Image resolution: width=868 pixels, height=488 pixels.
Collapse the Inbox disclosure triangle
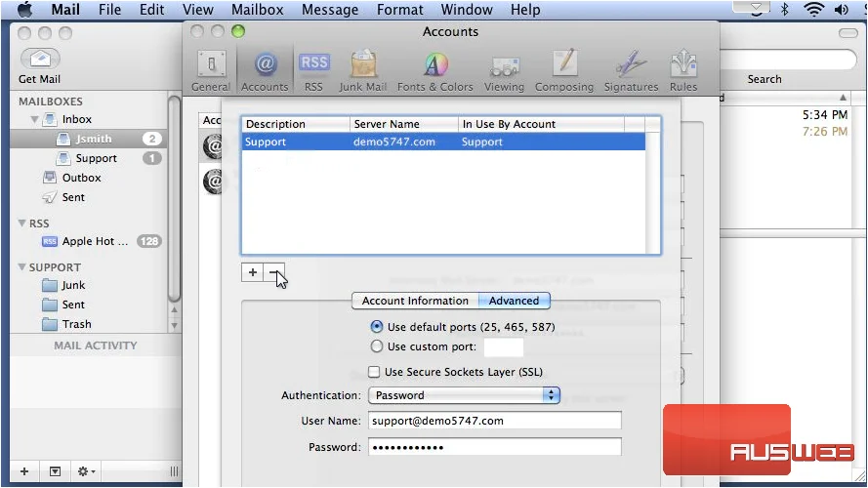point(34,119)
